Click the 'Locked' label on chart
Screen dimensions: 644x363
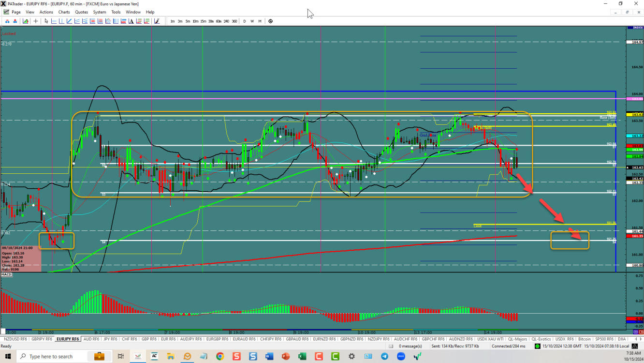8,33
